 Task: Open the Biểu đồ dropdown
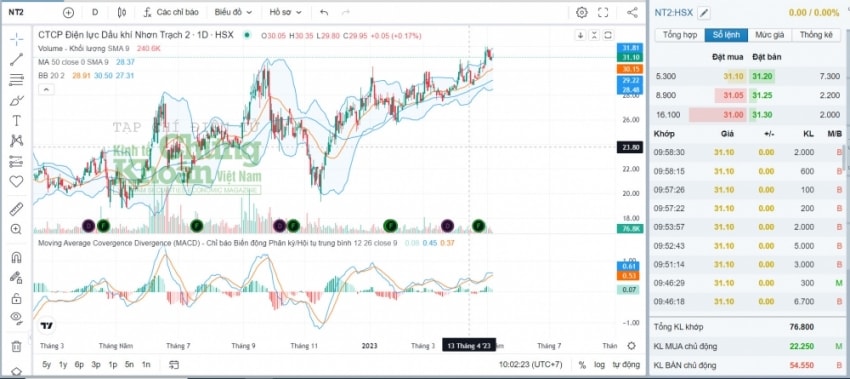coord(233,12)
